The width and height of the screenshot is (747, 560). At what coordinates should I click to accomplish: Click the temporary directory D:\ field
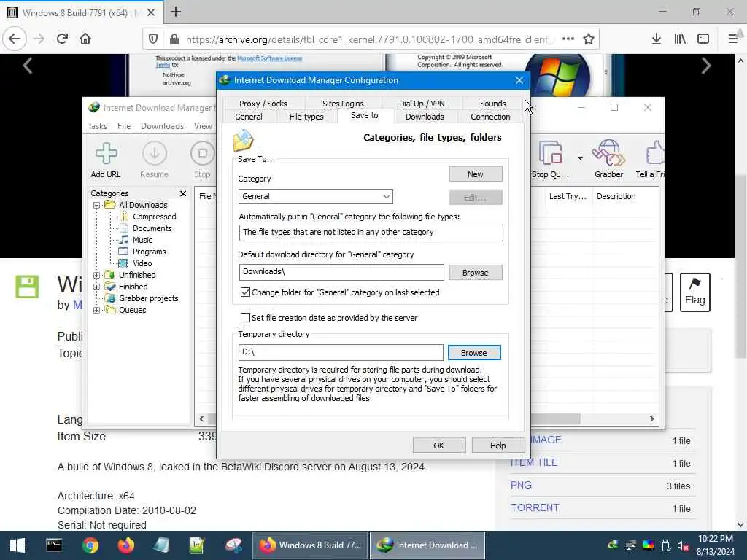click(x=341, y=352)
